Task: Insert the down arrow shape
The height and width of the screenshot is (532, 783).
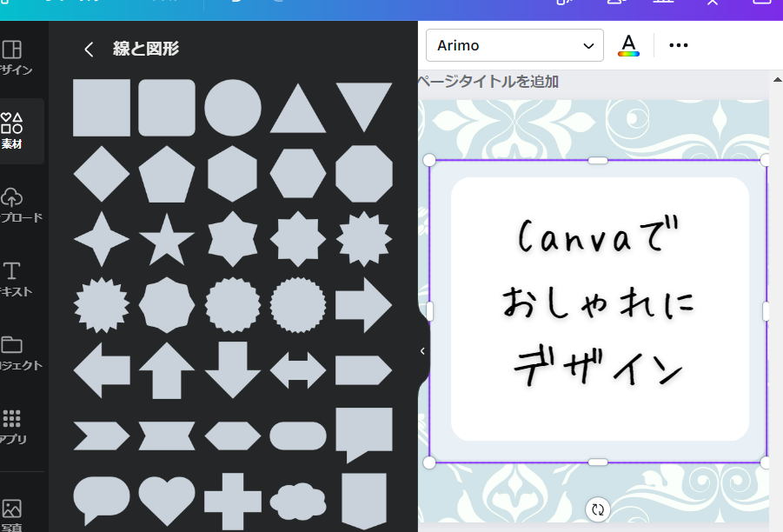Action: click(x=233, y=370)
